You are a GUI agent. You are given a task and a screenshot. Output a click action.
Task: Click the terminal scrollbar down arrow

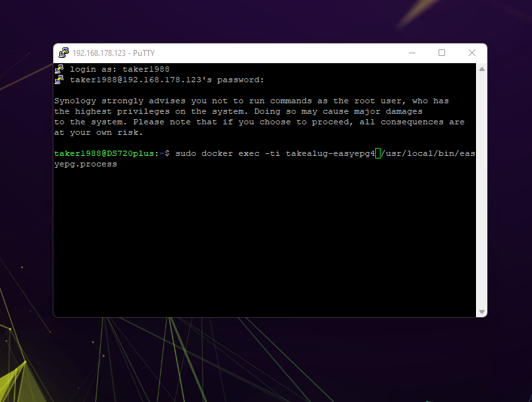(481, 311)
